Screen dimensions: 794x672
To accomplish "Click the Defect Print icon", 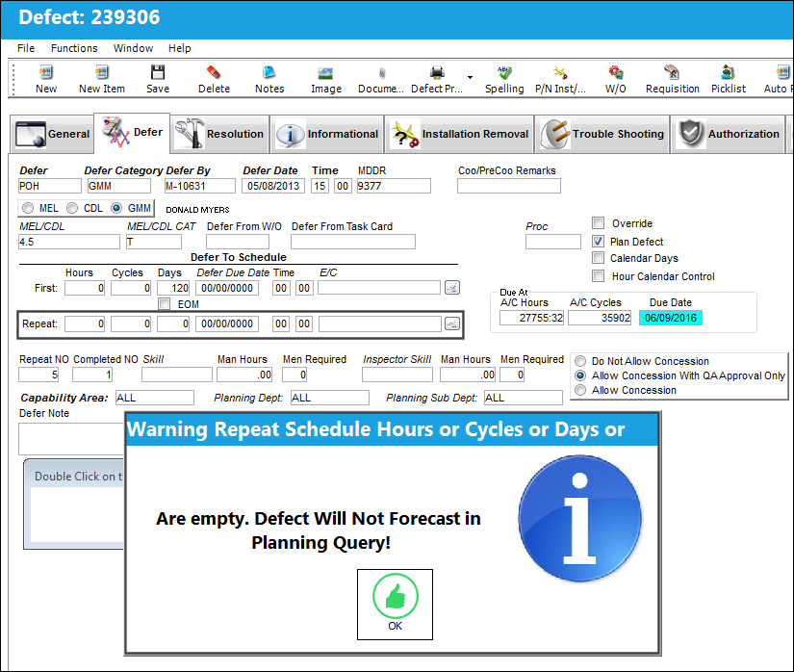I will [x=437, y=72].
